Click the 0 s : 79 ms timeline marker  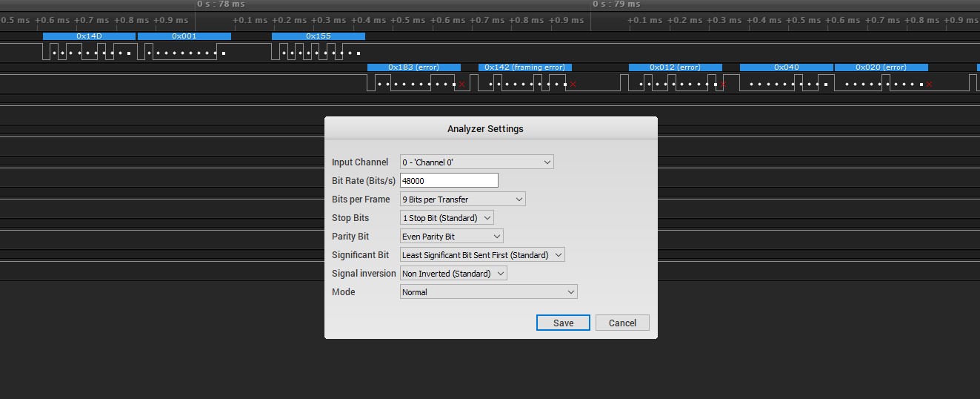tap(616, 4)
